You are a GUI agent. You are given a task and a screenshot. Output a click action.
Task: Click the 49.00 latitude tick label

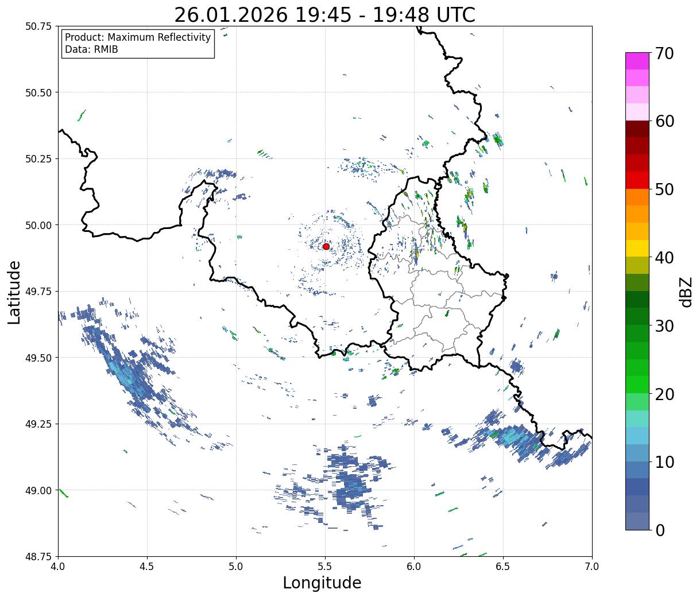click(x=38, y=490)
